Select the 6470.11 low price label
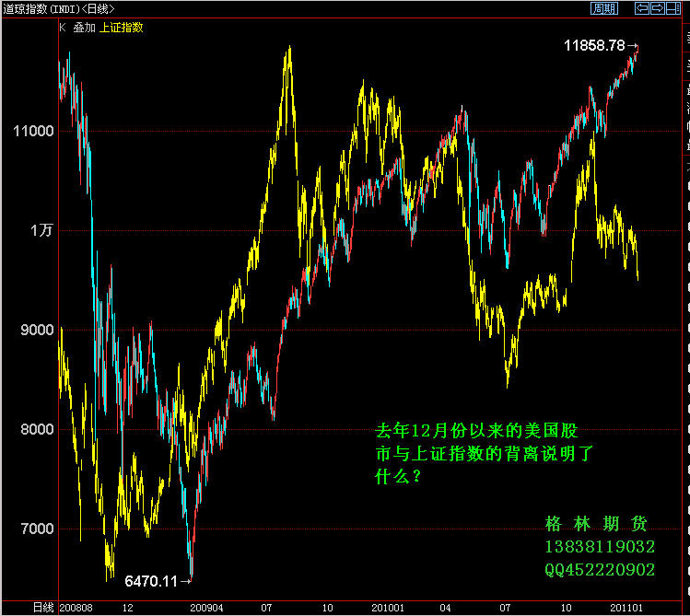 click(x=151, y=581)
